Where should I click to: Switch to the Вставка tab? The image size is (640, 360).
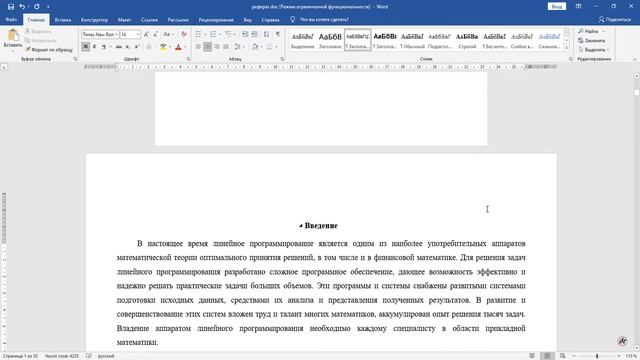point(63,20)
